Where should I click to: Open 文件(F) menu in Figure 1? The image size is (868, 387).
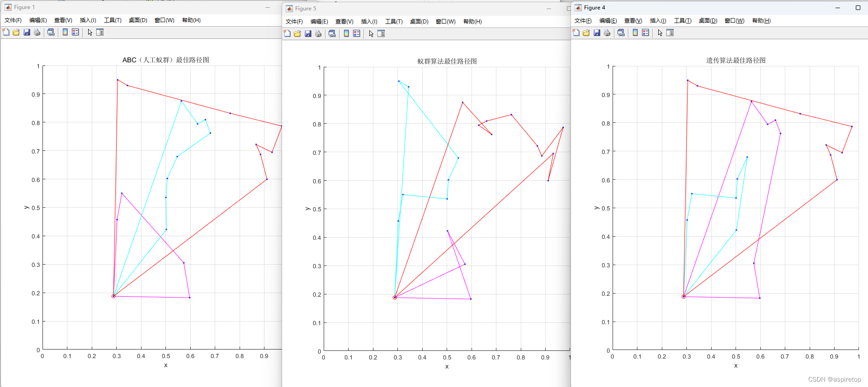pyautogui.click(x=13, y=20)
